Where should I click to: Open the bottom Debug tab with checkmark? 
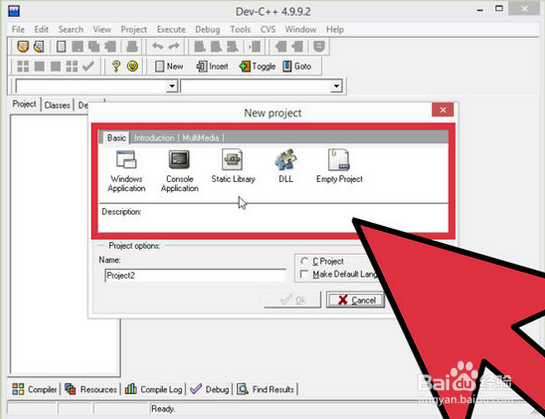tap(210, 389)
